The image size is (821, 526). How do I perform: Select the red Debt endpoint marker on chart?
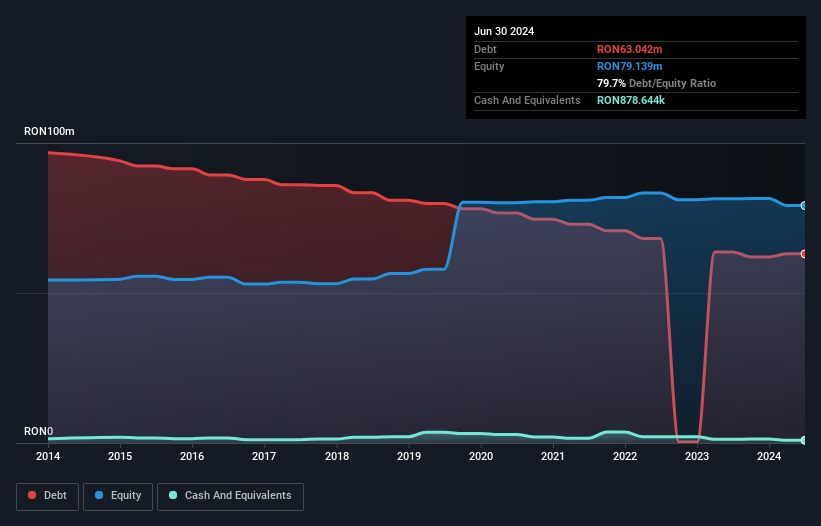804,254
